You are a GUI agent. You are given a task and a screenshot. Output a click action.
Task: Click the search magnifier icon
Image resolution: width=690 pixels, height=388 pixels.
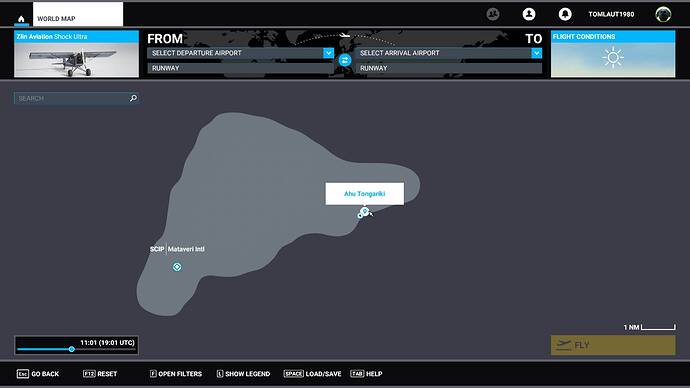(x=133, y=98)
